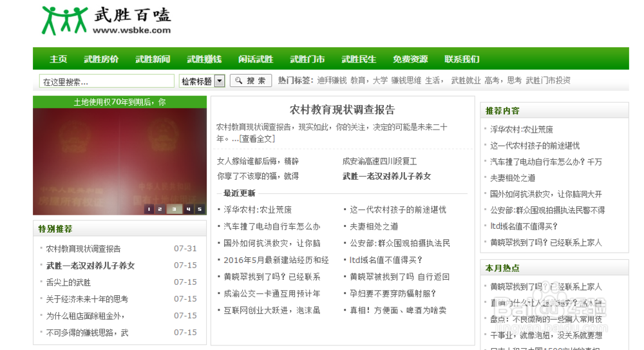644x350 pixels.
Task: Open bold center link 武胜一老汉对养儿子养女
Action: (387, 176)
